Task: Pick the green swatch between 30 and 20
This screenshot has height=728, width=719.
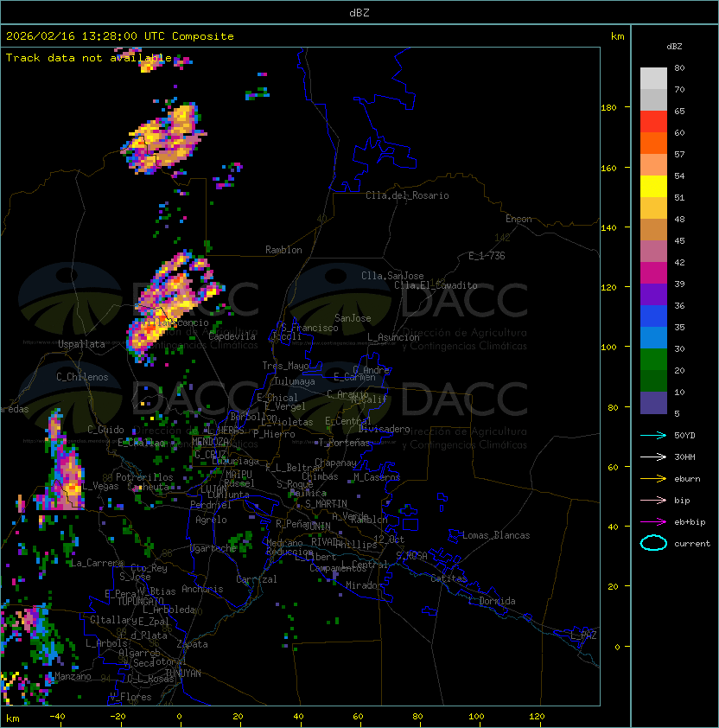Action: pos(653,360)
